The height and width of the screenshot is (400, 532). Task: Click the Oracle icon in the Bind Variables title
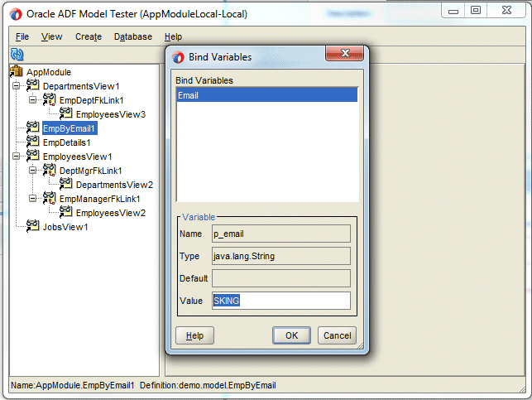click(x=178, y=57)
